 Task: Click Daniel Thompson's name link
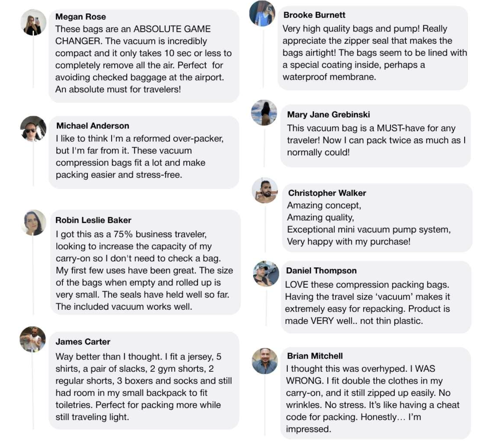point(321,271)
